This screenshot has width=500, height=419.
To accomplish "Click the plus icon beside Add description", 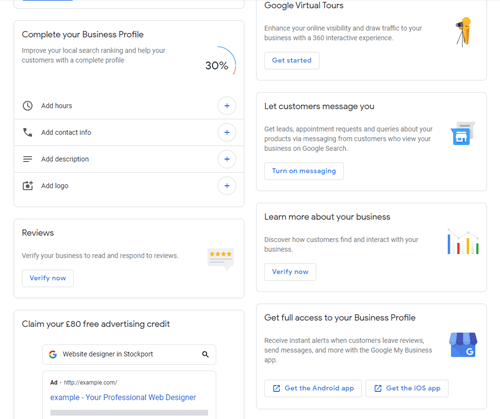I will 227,159.
